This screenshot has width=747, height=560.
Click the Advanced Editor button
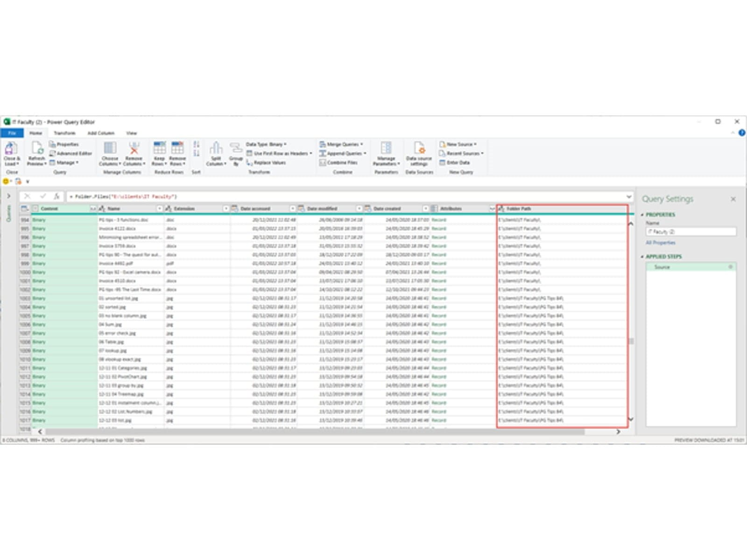[71, 154]
